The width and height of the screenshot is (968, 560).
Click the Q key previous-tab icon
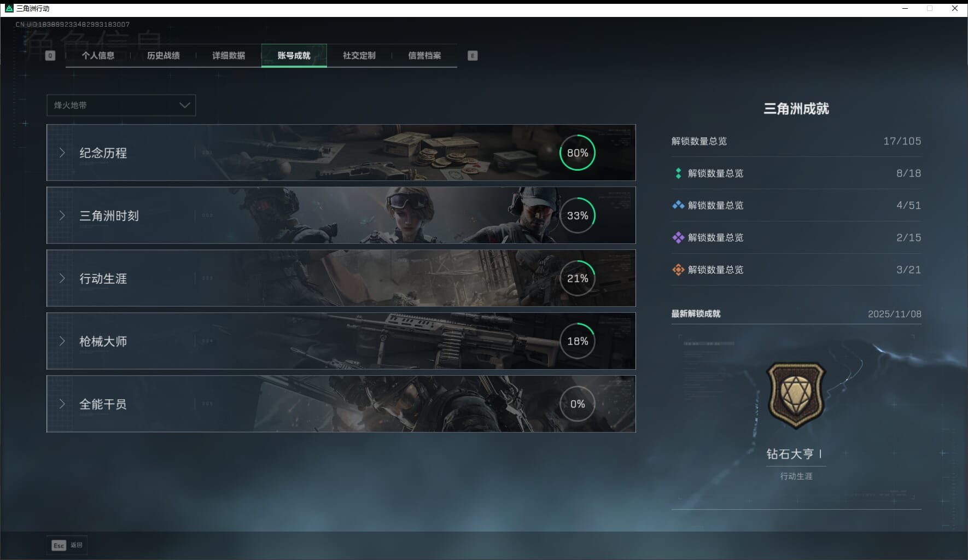[50, 55]
